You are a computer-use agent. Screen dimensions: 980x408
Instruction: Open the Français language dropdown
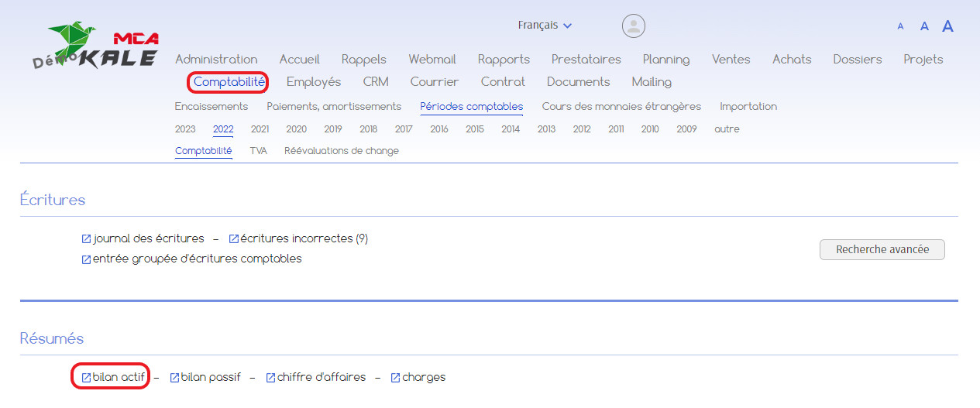(545, 26)
